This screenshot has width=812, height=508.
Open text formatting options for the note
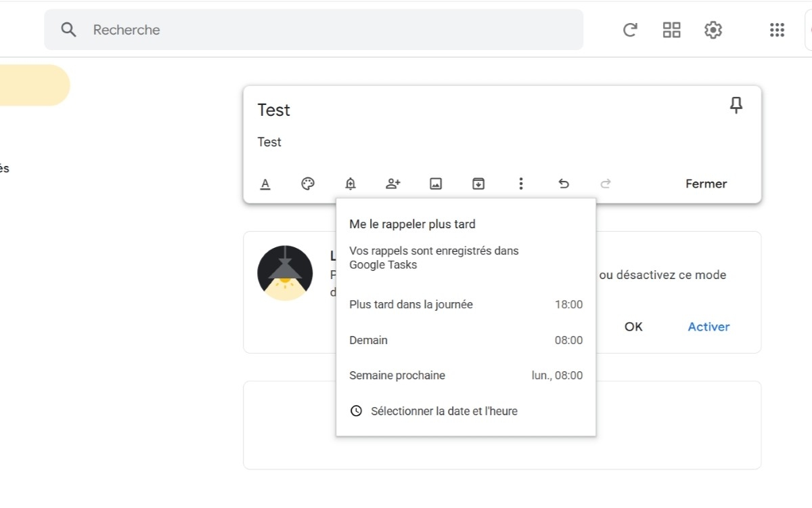tap(265, 183)
